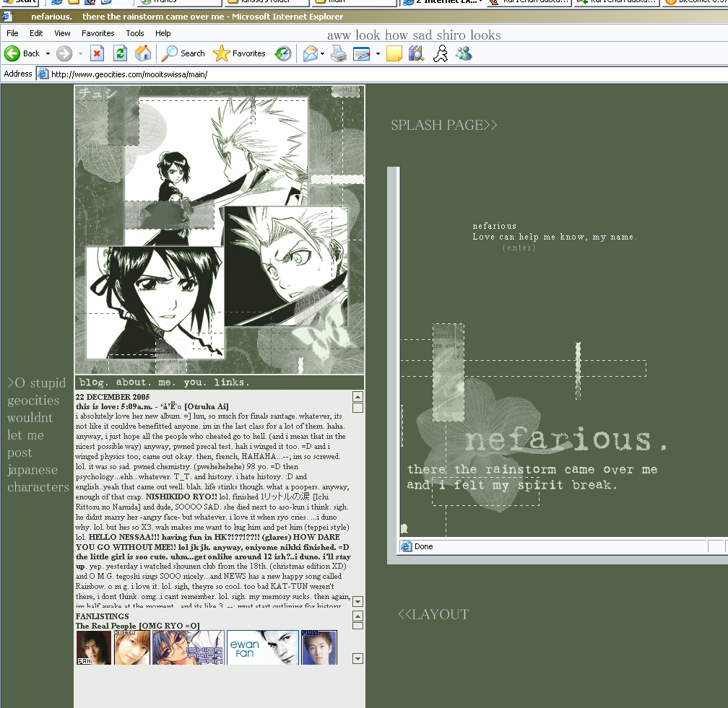The image size is (728, 708).
Task: Follow the 'me.' navigation link
Action: click(166, 383)
